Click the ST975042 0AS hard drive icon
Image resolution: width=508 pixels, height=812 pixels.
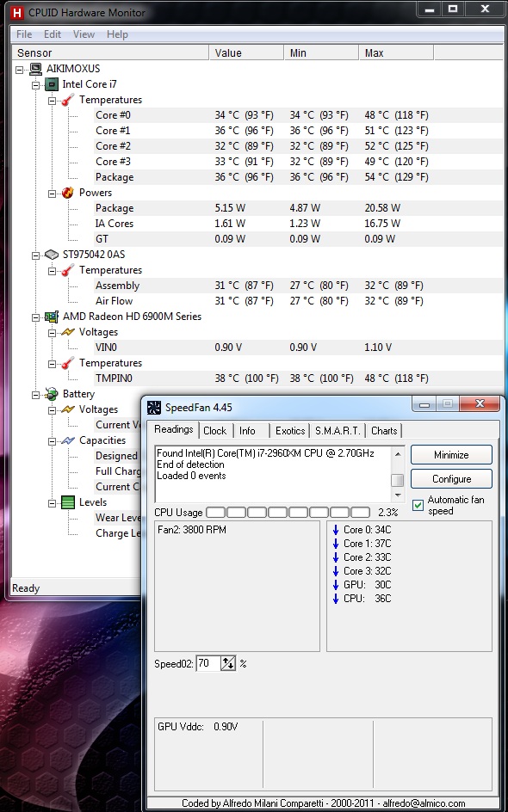[x=52, y=255]
